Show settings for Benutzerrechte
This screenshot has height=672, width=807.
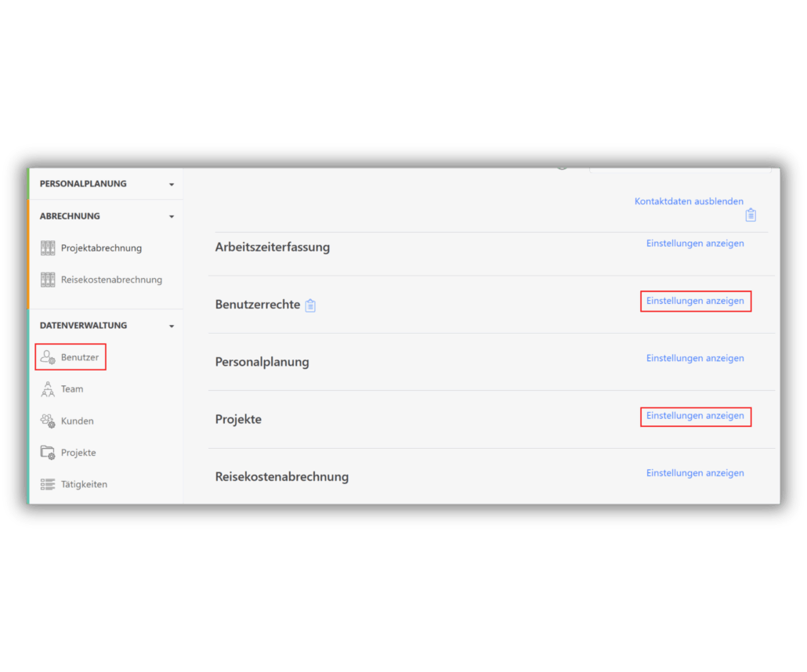(x=695, y=301)
